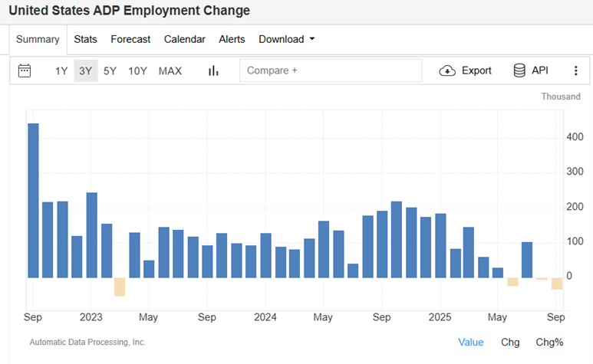This screenshot has width=593, height=364.
Task: Click Automatic Data Processing, Inc. source link
Action: [87, 342]
